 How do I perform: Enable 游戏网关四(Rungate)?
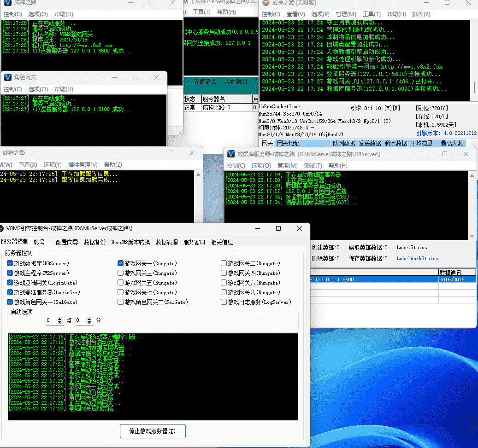[x=224, y=273]
